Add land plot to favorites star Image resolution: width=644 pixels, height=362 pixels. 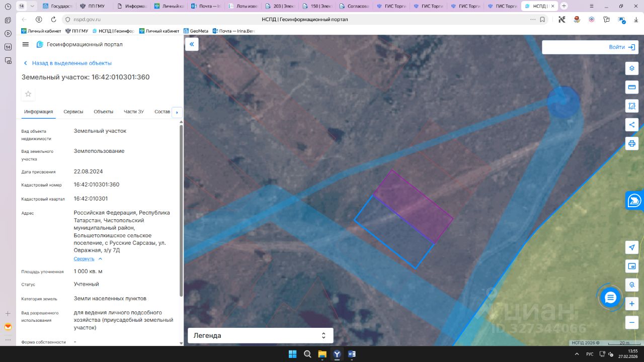[28, 94]
